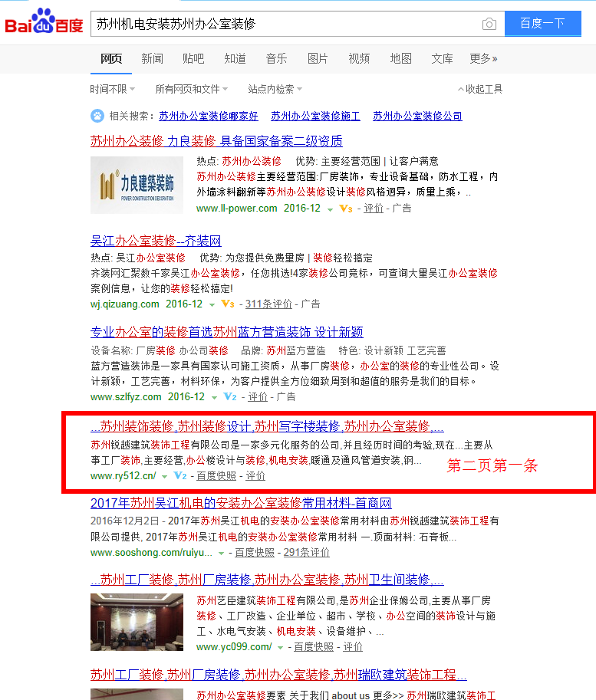Open the www.szlfyz.com URL link
The width and height of the screenshot is (596, 700).
point(126,397)
